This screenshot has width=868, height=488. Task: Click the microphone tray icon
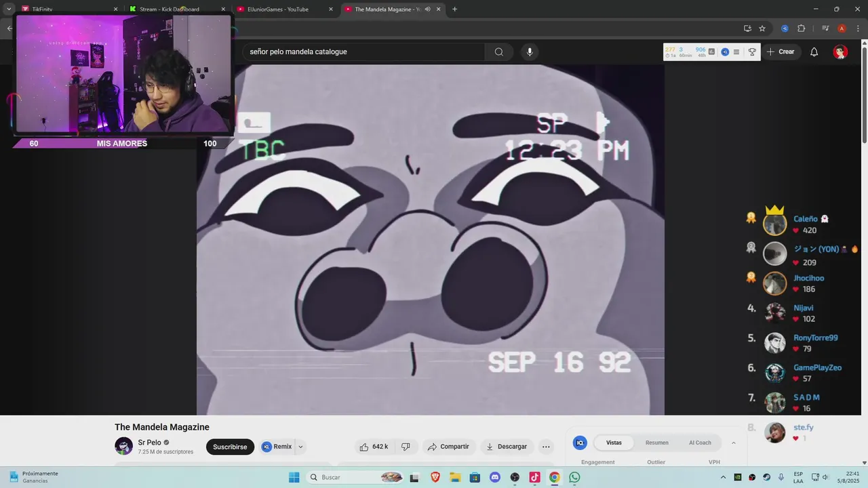(781, 477)
